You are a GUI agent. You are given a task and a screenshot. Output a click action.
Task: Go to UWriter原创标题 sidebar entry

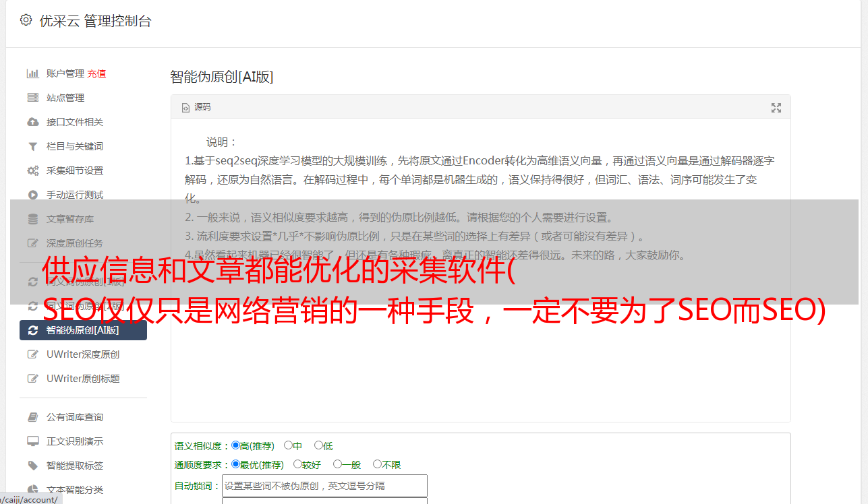[x=83, y=379]
